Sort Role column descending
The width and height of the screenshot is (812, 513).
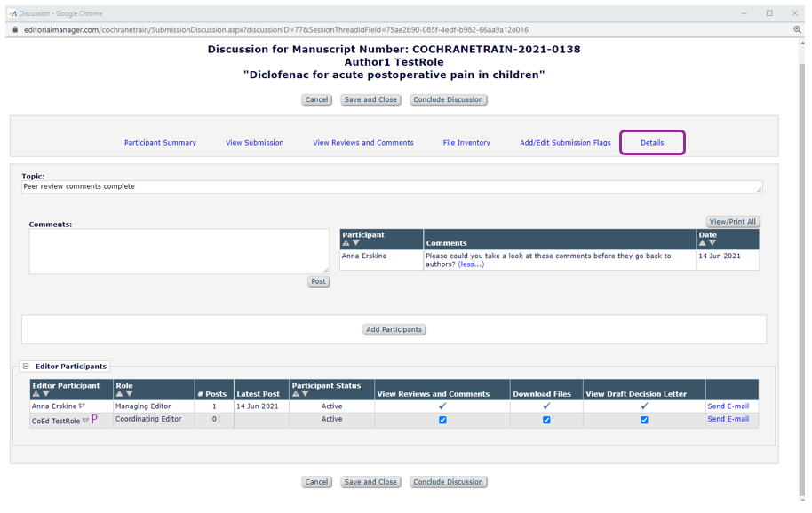pos(130,394)
